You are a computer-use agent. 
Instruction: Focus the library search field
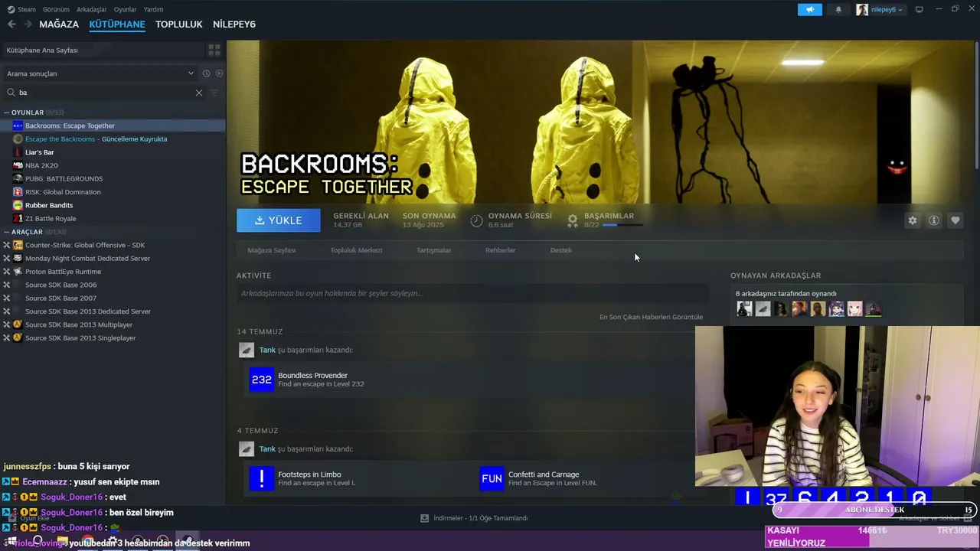tap(105, 93)
